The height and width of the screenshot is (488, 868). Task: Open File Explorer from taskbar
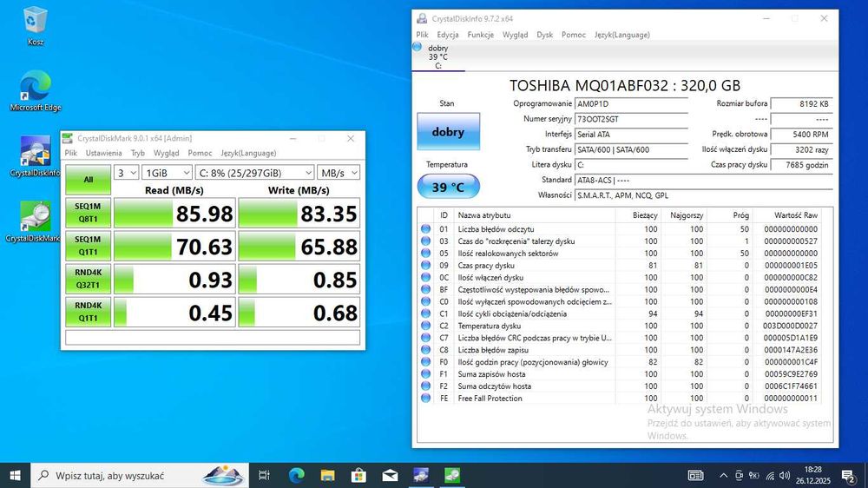click(x=328, y=475)
